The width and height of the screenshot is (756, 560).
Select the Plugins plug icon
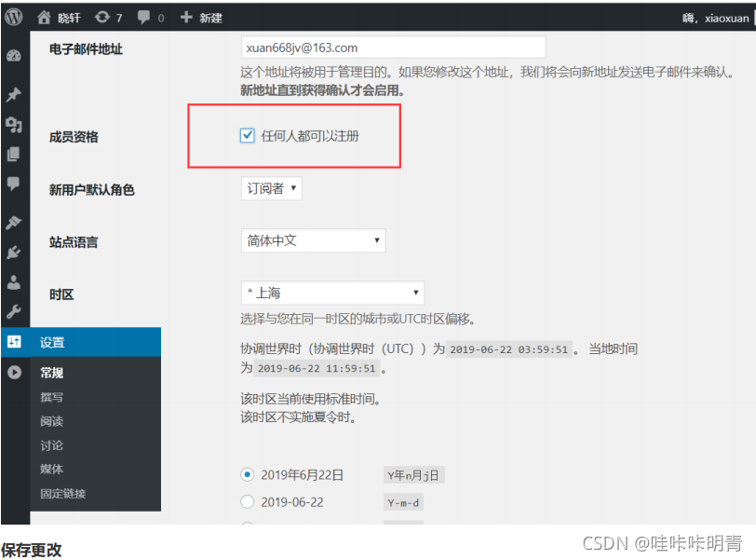[x=12, y=253]
